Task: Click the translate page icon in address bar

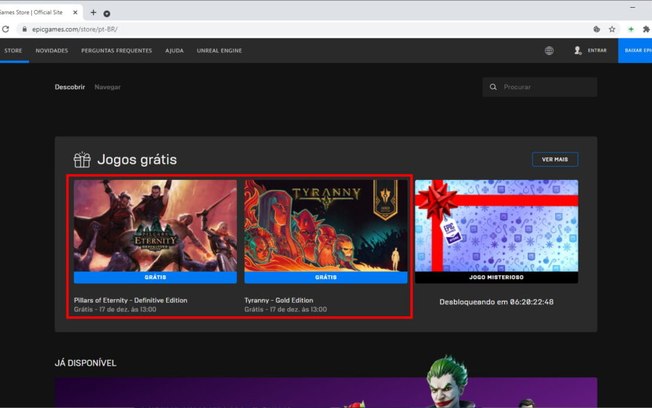Action: click(x=597, y=29)
